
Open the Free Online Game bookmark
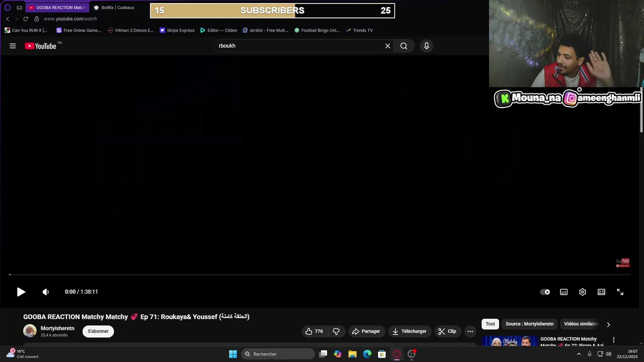tap(78, 30)
